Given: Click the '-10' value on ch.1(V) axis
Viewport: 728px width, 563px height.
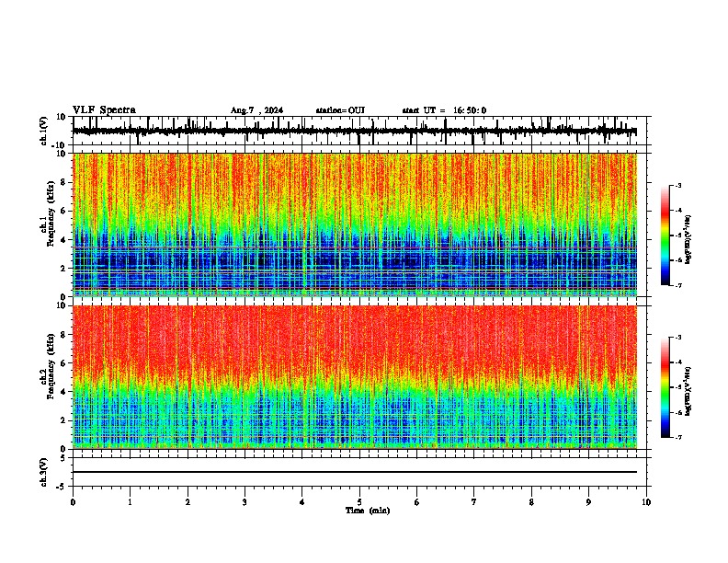Looking at the screenshot, I should [x=60, y=145].
